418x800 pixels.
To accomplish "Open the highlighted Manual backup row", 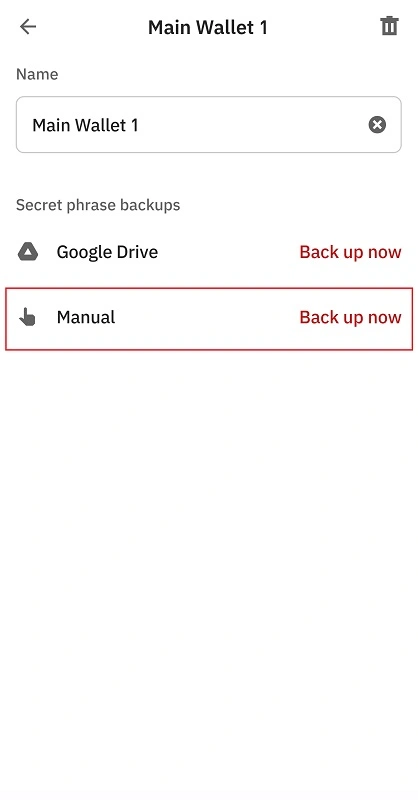I will (209, 318).
